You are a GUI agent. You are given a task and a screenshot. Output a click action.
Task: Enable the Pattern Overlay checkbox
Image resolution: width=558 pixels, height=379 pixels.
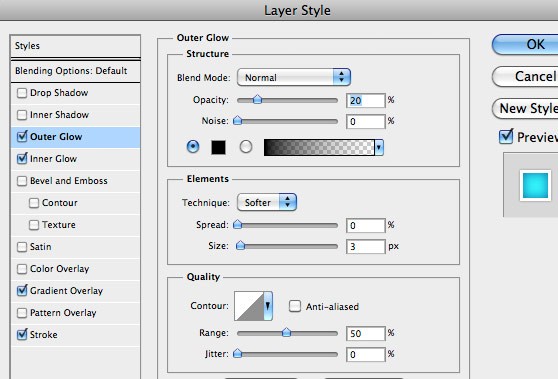point(22,313)
